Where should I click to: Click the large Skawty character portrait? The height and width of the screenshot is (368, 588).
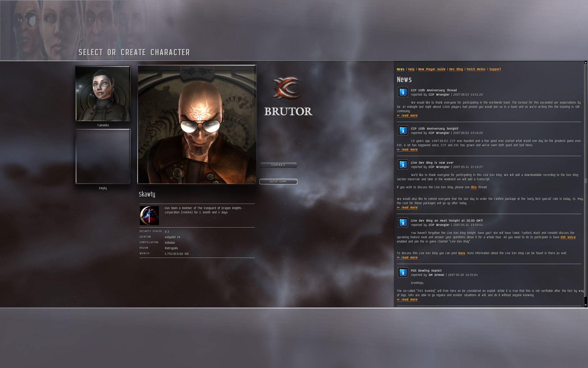(197, 124)
